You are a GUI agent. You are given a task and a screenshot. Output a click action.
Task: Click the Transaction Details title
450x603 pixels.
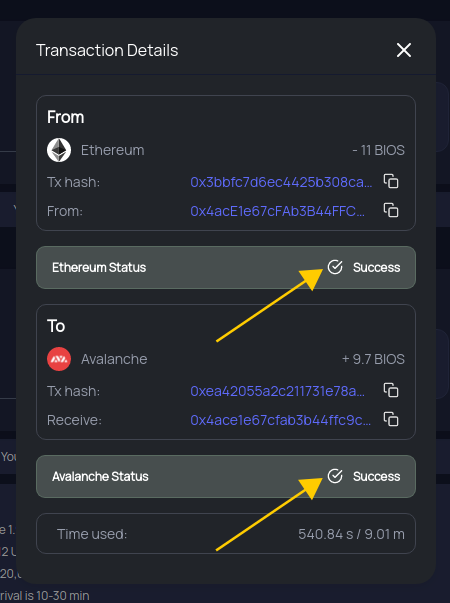pos(107,50)
